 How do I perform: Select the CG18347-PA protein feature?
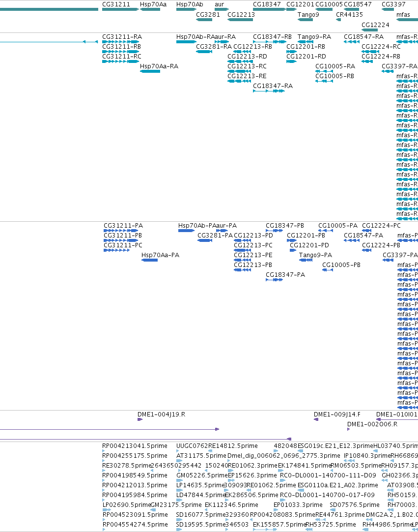(x=274, y=280)
